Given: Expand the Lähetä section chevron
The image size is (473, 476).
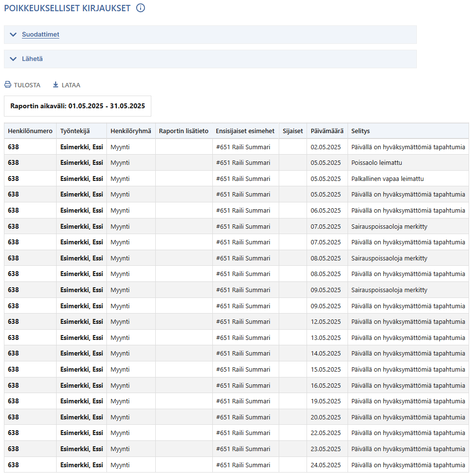Looking at the screenshot, I should 13,59.
